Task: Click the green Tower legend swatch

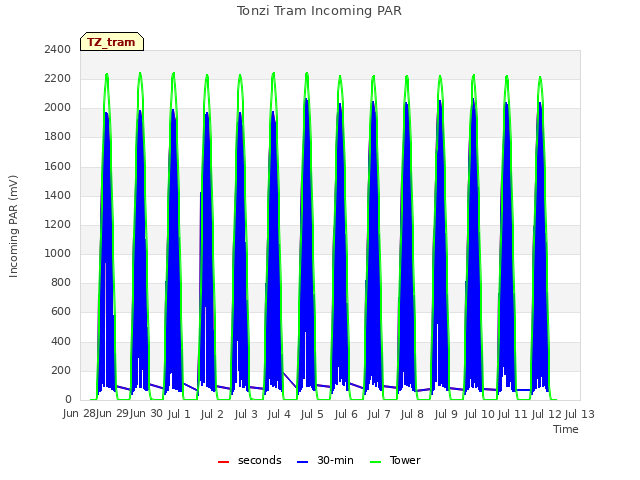Action: point(375,462)
